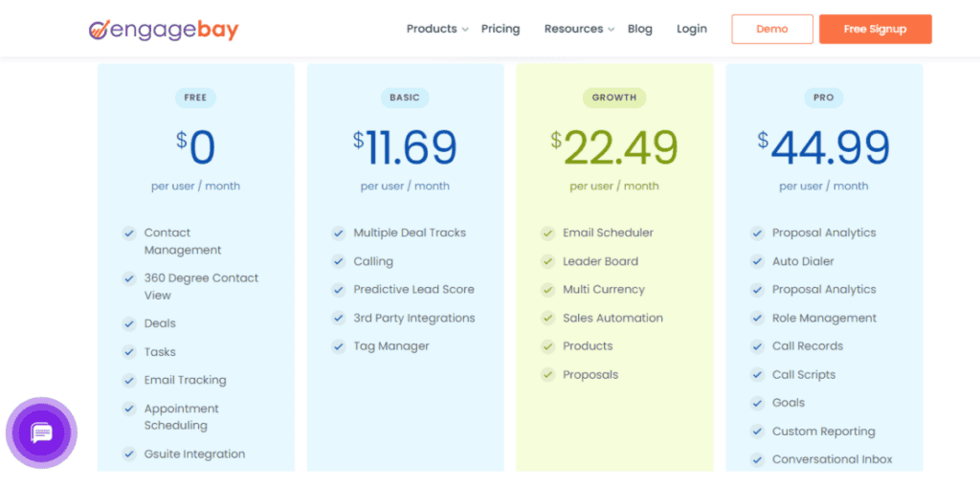Click checkmark icon beside Conversational Inbox
The height and width of the screenshot is (487, 980).
click(758, 459)
